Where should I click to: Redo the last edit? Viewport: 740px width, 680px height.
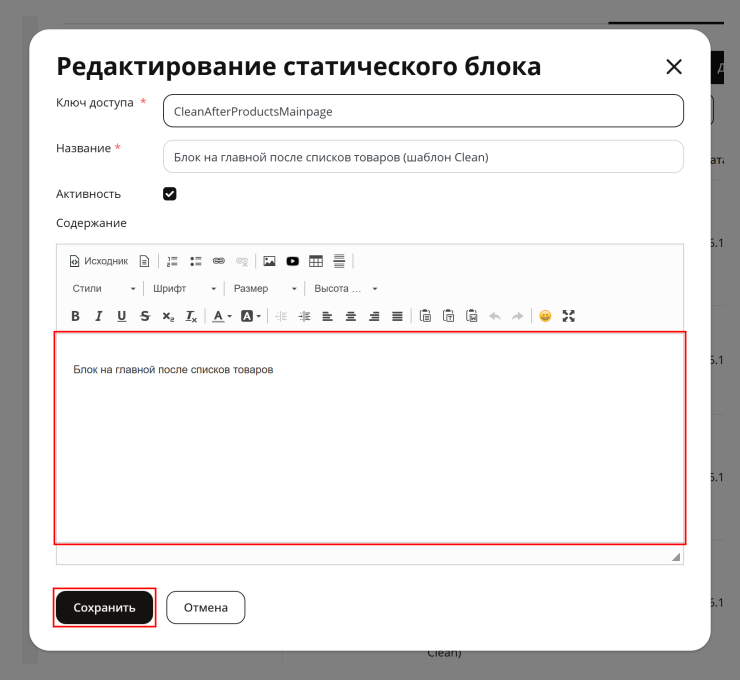click(518, 316)
